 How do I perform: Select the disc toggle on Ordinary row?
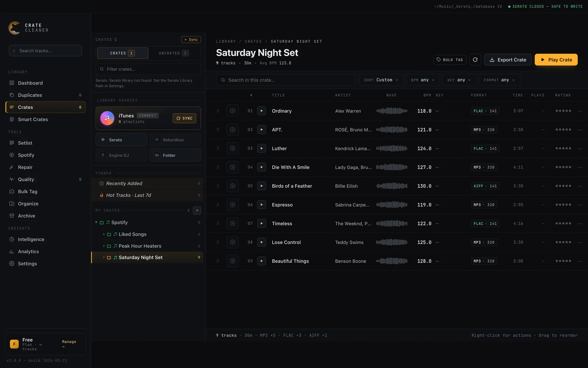233,111
